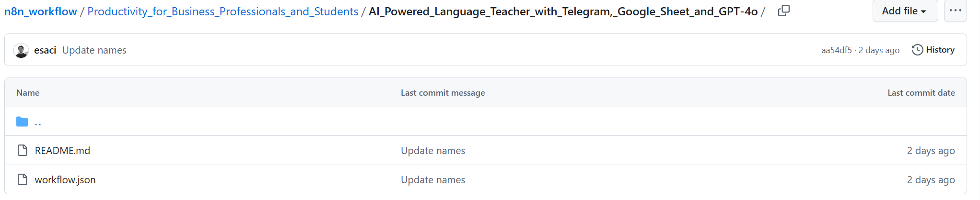Click the parent directory folder icon
The width and height of the screenshot is (980, 200).
22,122
